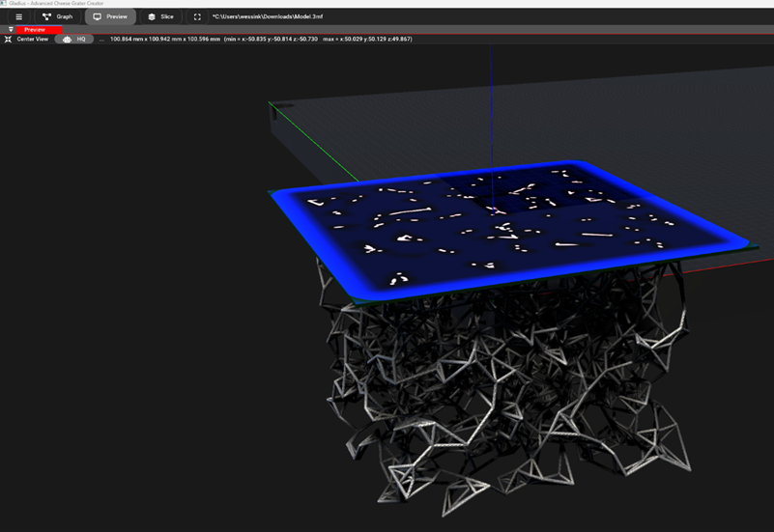The image size is (774, 532).
Task: Select the red Preview panel tab
Action: tap(37, 30)
